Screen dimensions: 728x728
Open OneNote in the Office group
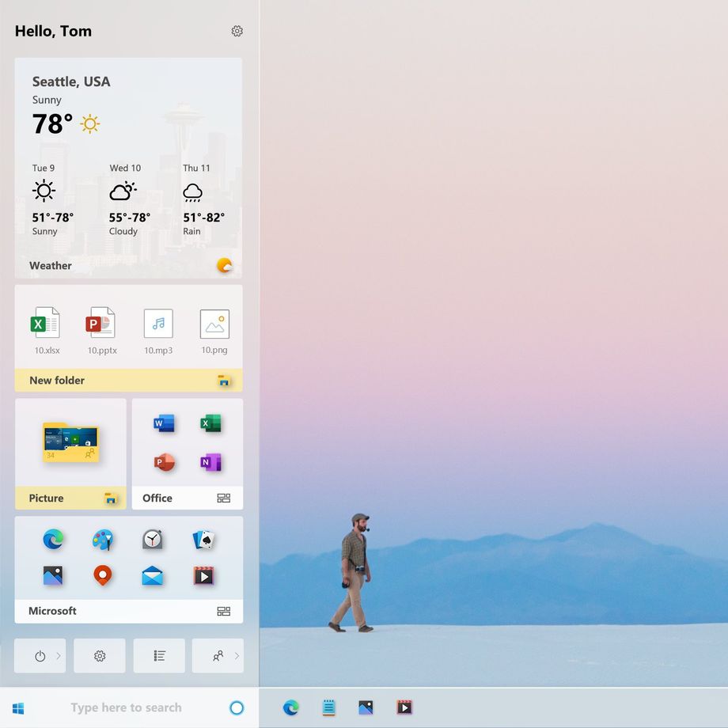[210, 462]
